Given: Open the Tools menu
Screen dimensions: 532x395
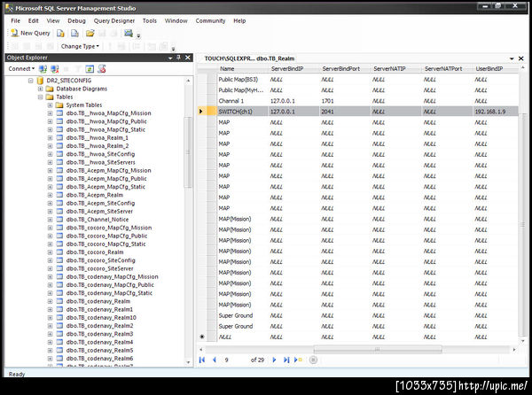Looking at the screenshot, I should [x=150, y=20].
